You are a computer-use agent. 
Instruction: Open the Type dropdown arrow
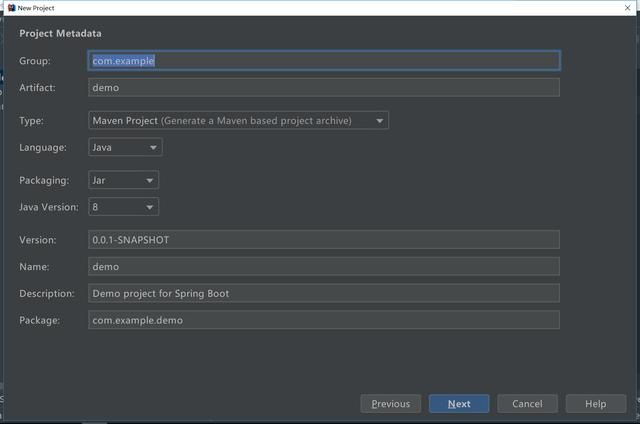coord(380,121)
